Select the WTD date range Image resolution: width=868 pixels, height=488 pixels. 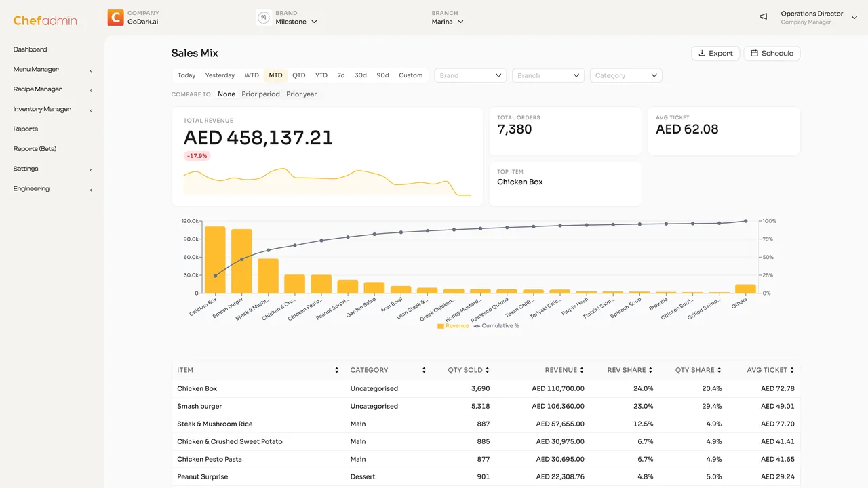pyautogui.click(x=252, y=75)
